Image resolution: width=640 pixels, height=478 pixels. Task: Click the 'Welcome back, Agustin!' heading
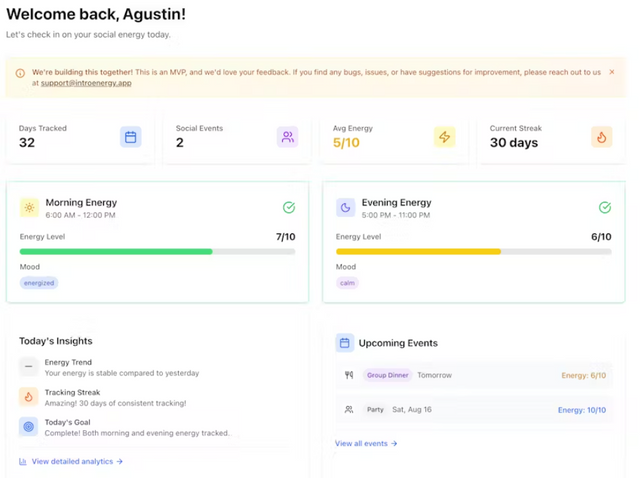[x=96, y=14]
